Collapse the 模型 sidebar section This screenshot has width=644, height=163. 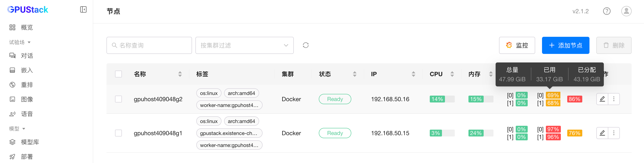pyautogui.click(x=17, y=129)
